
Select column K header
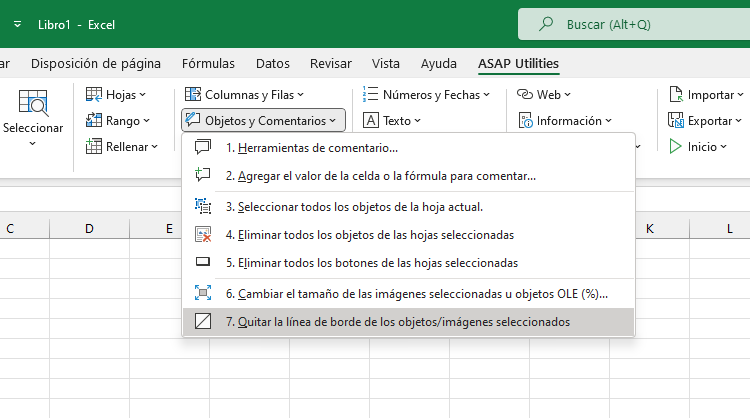tap(650, 229)
